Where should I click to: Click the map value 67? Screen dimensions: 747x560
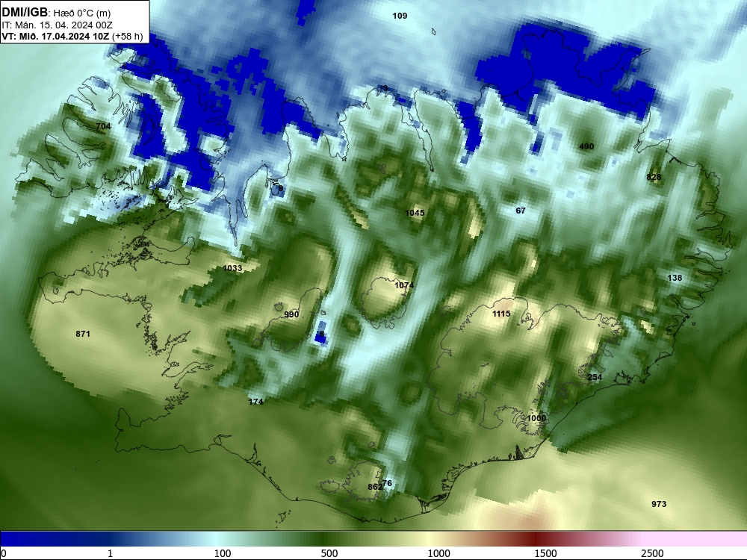point(521,211)
